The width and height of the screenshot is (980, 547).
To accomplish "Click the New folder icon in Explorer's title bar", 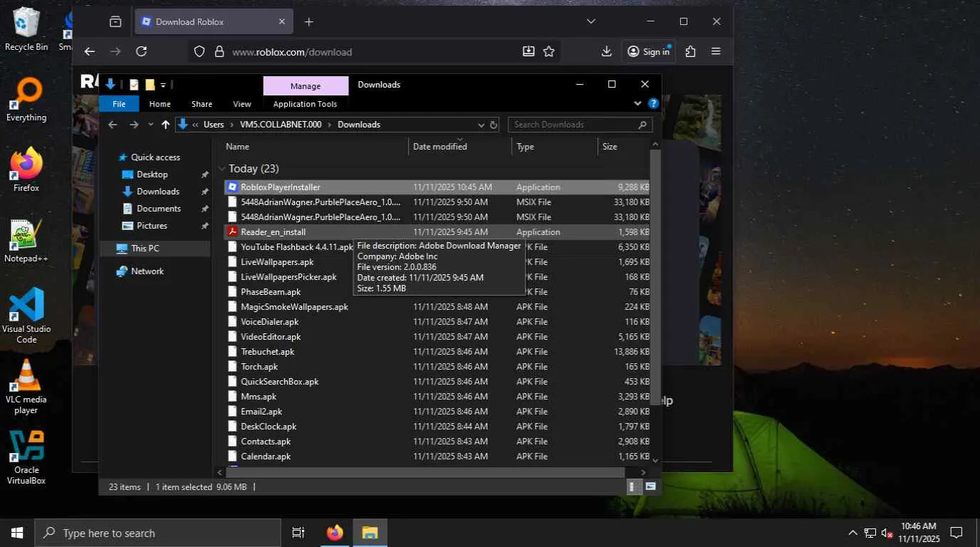I will tap(150, 85).
